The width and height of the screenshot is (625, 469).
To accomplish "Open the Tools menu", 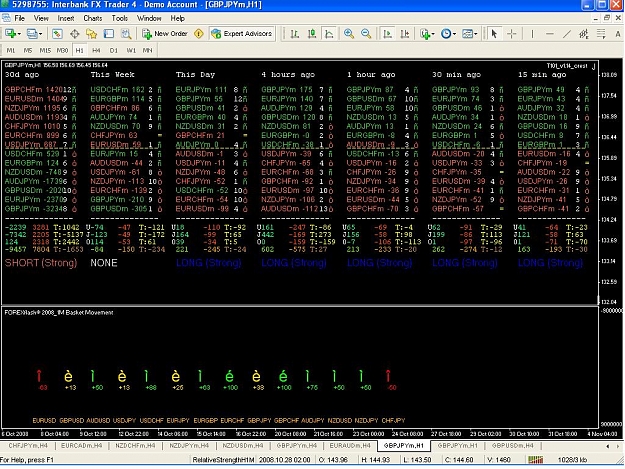I will point(120,18).
